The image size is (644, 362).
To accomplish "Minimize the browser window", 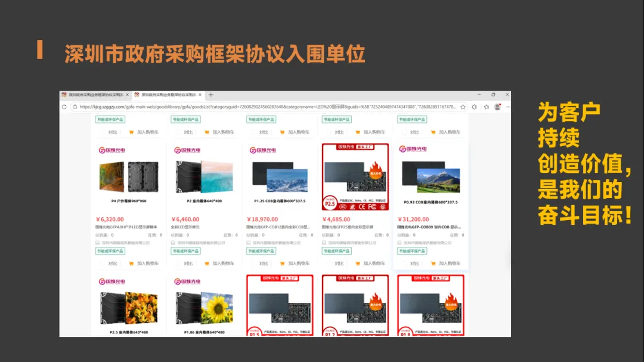I will click(x=479, y=94).
